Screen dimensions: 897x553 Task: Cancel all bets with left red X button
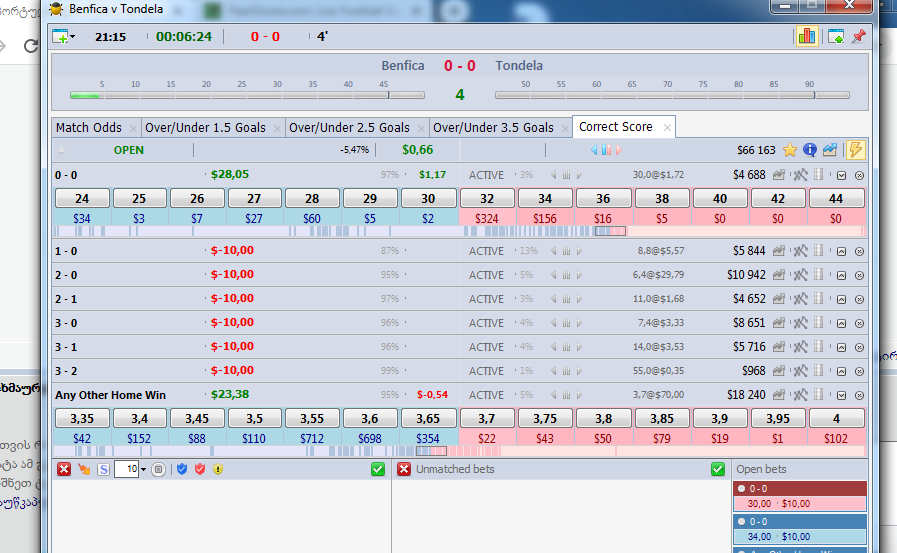[64, 470]
